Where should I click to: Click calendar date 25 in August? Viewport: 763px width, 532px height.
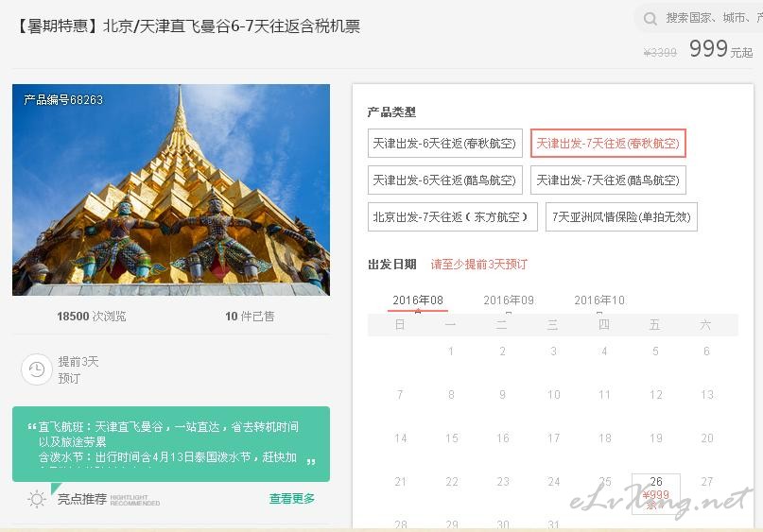click(x=605, y=482)
